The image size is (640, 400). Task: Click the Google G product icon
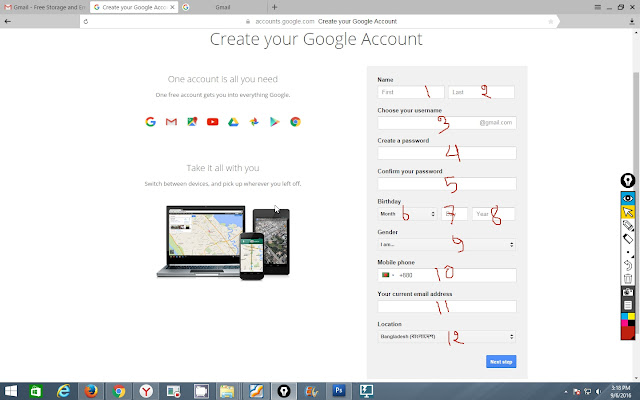click(x=151, y=122)
